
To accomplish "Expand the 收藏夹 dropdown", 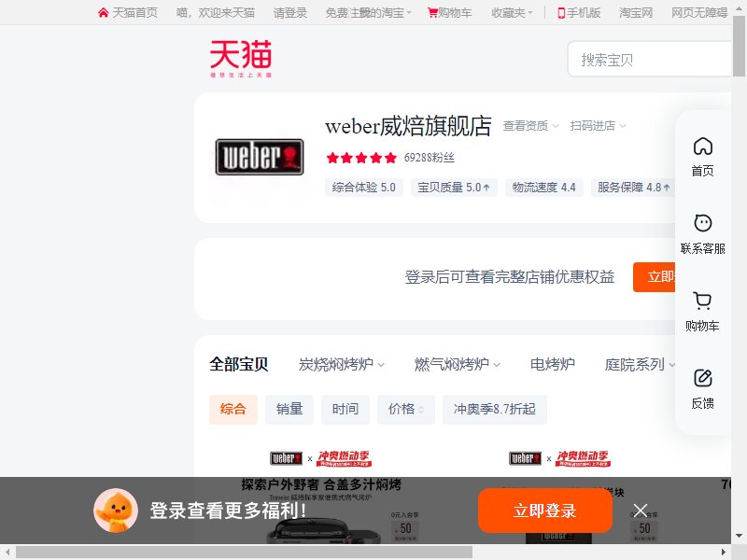I will click(512, 13).
